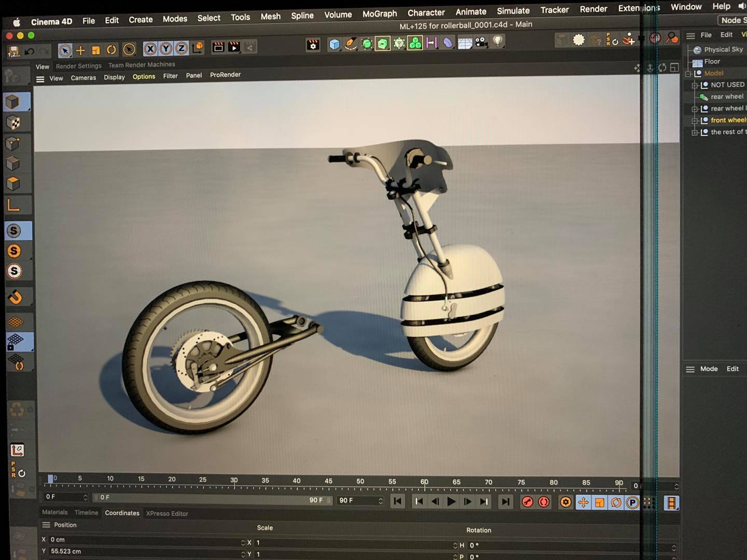747x560 pixels.
Task: Toggle Position keyframe recording in timeline bar
Action: pyautogui.click(x=583, y=502)
